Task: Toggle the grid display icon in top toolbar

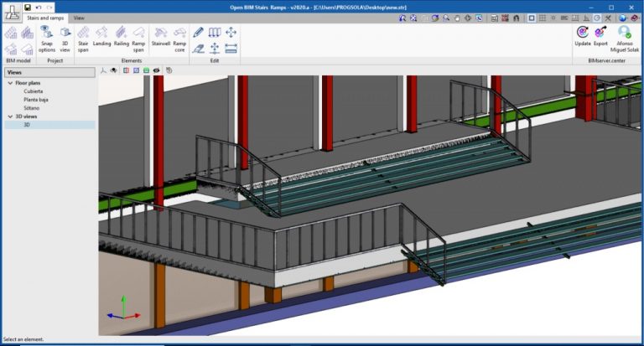Action: click(543, 18)
